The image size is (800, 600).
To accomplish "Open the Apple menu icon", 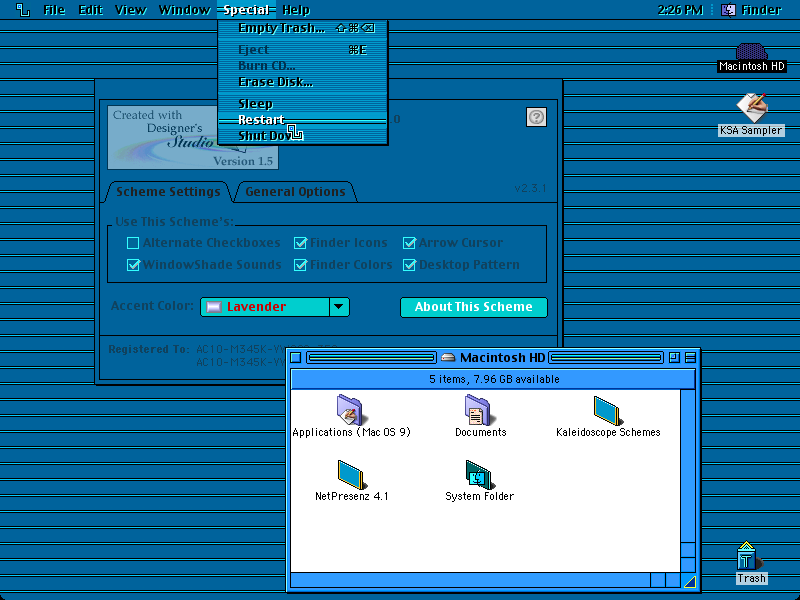I will click(23, 10).
